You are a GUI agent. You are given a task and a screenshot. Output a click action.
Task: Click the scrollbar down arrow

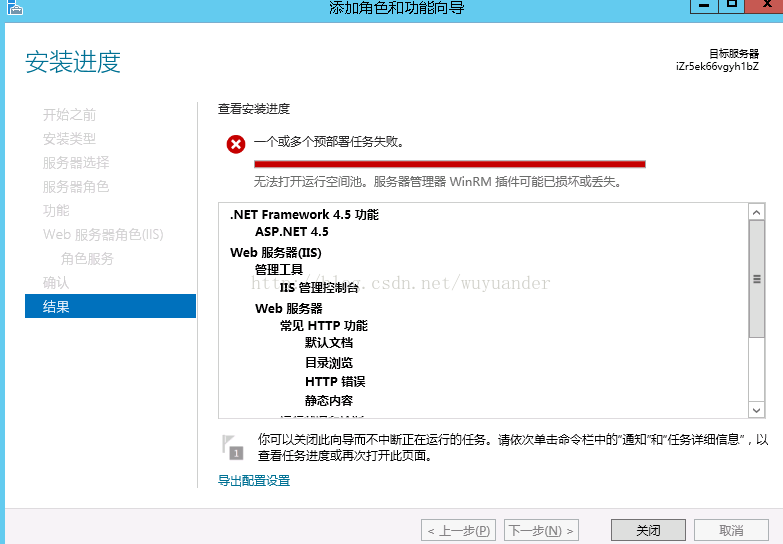pos(757,410)
